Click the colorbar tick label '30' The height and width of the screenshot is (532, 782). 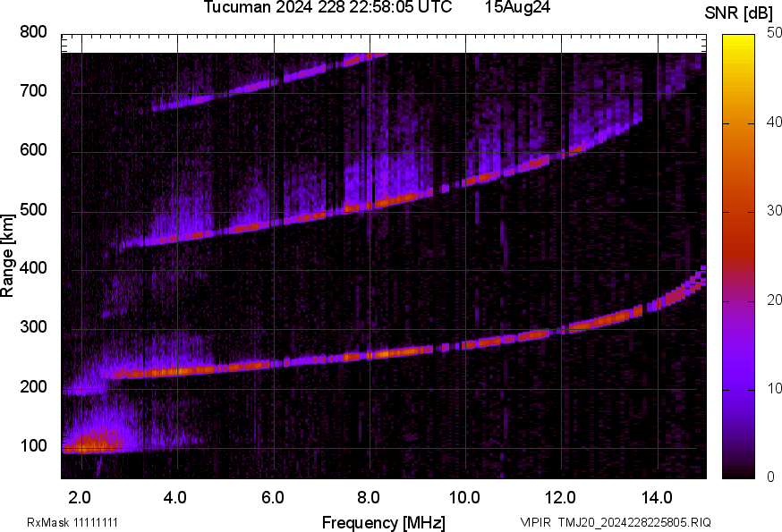point(774,211)
